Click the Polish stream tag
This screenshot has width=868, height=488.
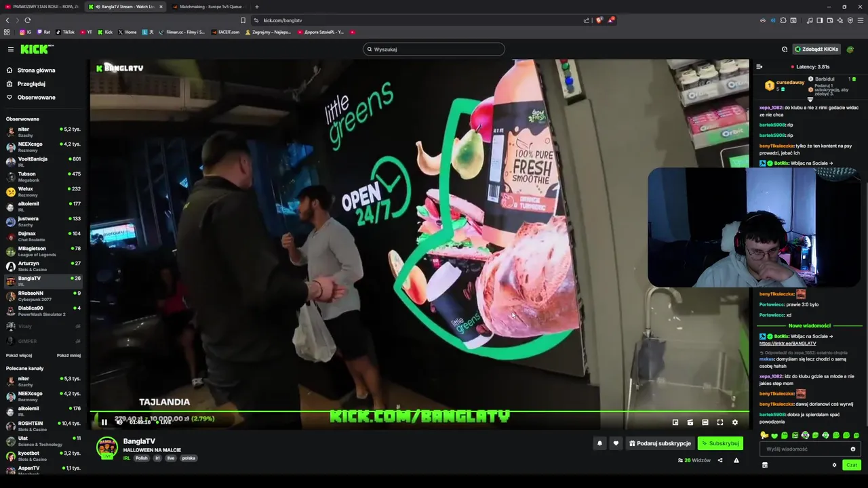pos(141,458)
